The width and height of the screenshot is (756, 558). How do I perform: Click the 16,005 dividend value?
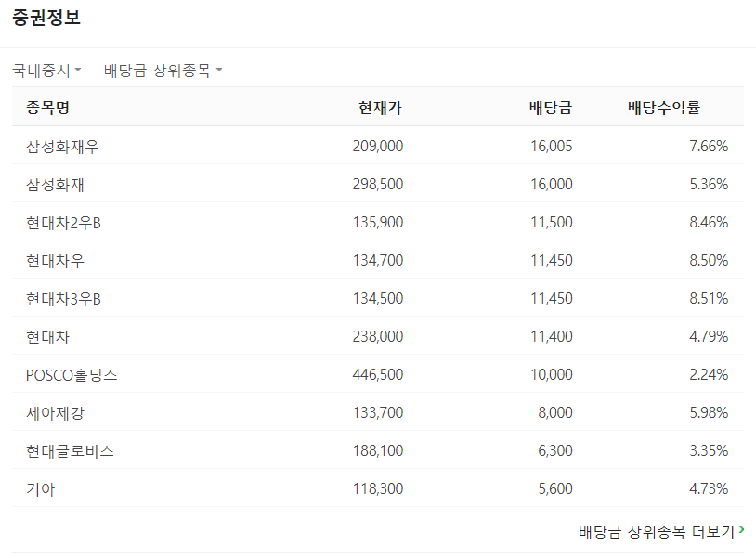(x=552, y=146)
